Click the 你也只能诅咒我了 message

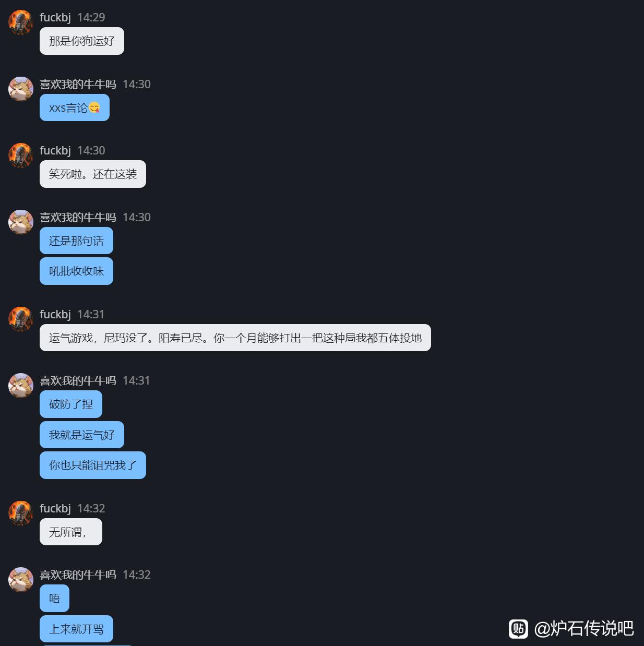click(x=93, y=465)
